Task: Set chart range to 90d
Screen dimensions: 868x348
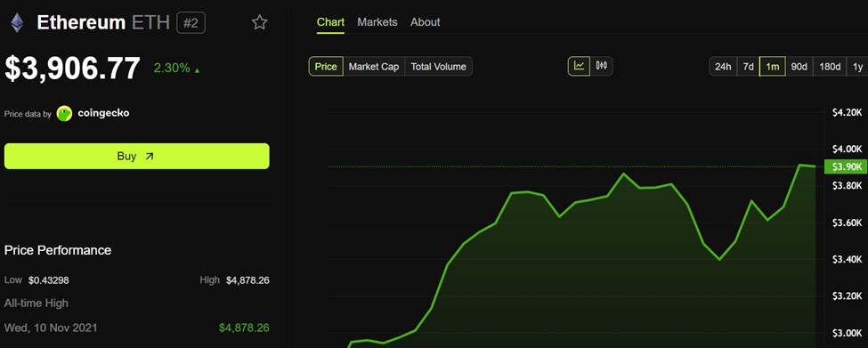Action: 799,67
